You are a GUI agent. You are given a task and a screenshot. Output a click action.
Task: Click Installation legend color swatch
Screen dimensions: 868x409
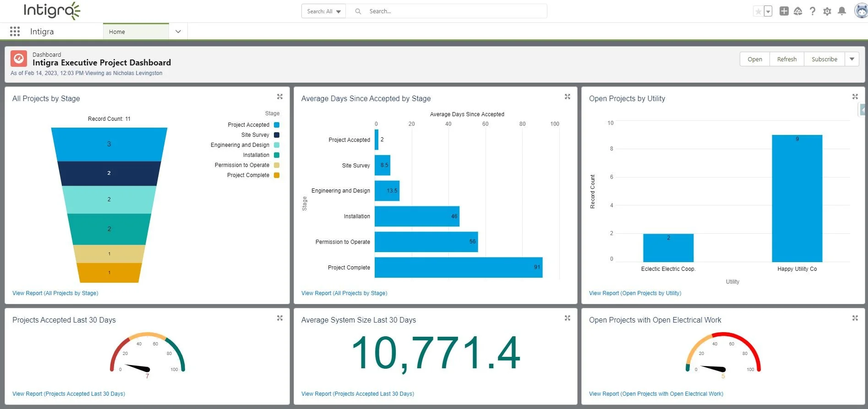[x=277, y=155]
